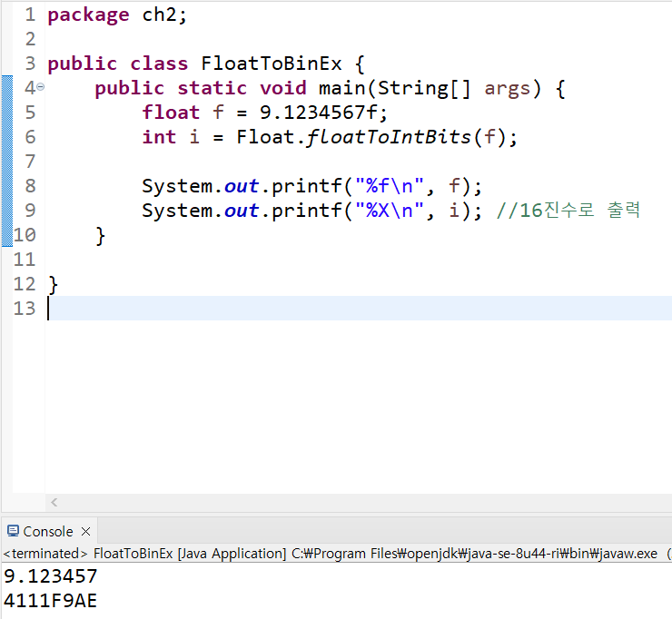Click the float literal 9.1234567f

(319, 113)
